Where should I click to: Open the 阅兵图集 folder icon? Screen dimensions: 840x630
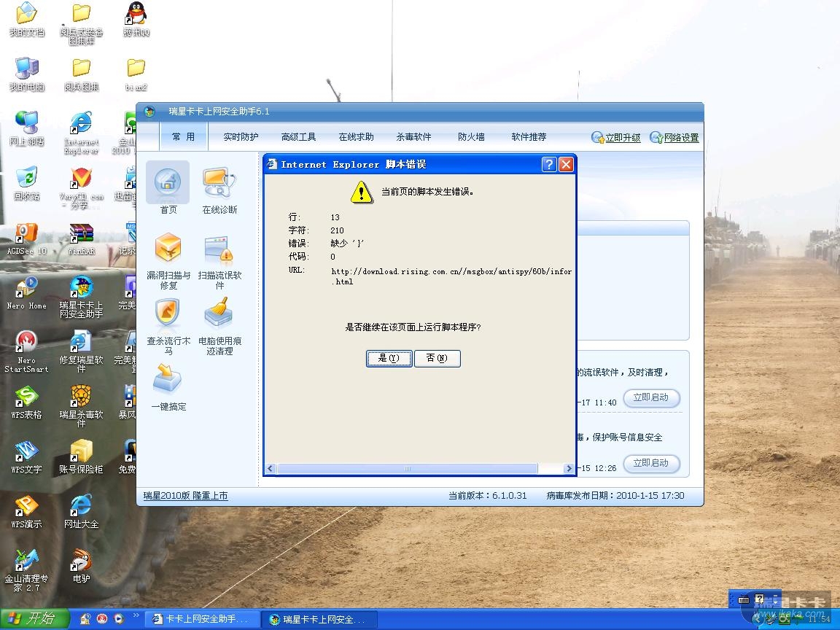click(x=82, y=74)
